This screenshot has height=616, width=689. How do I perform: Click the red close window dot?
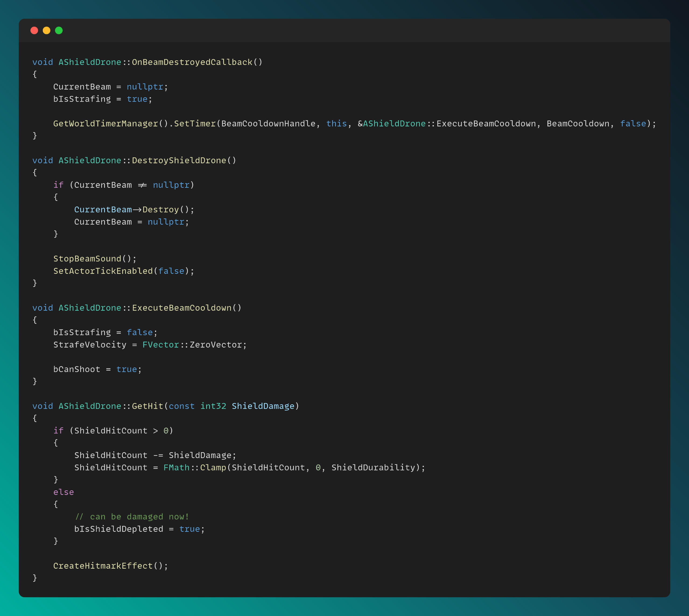tap(34, 30)
